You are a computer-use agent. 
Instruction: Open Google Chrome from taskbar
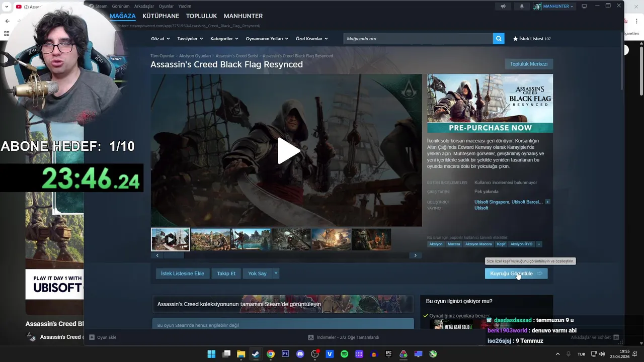[x=271, y=354]
